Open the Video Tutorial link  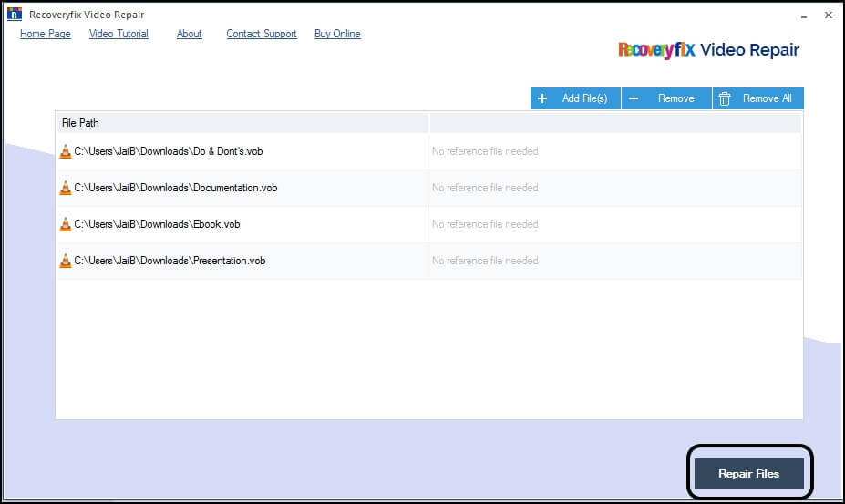pyautogui.click(x=119, y=34)
